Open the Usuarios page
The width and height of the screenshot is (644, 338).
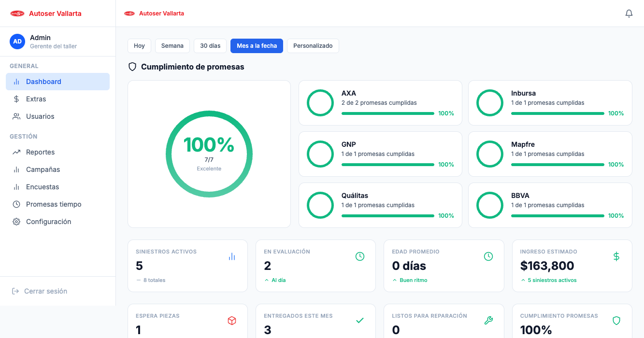[x=57, y=116]
